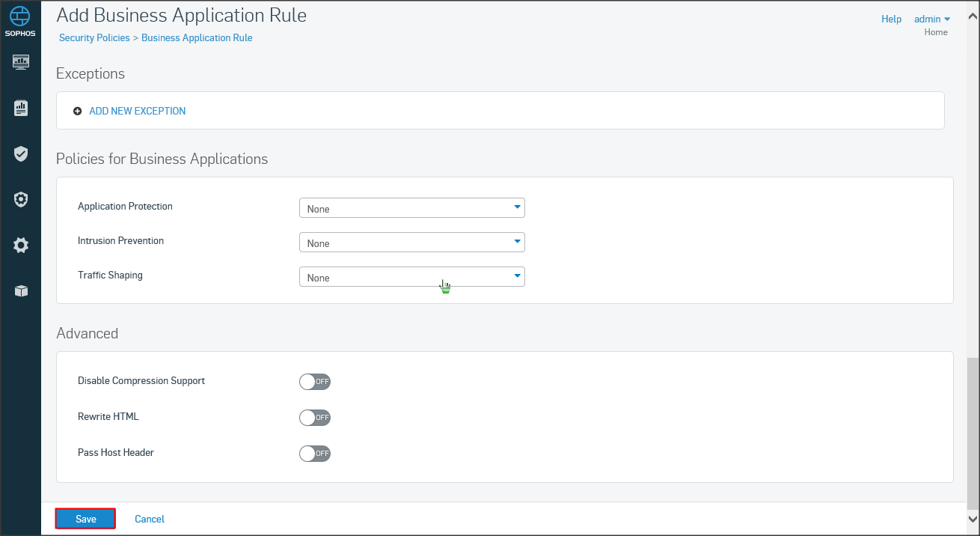This screenshot has width=980, height=536.
Task: Open the reports document icon in sidebar
Action: (x=21, y=109)
